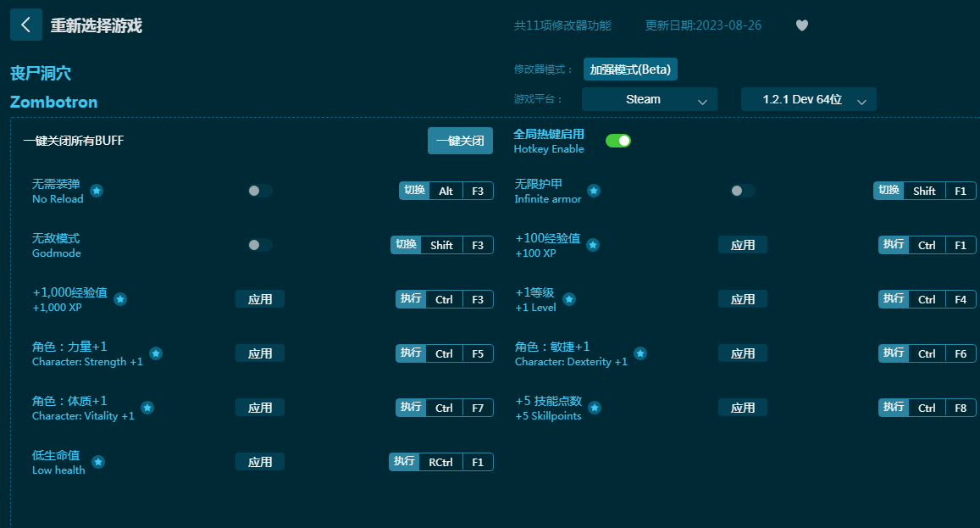Click F6 key of Dexterity +1 hotkey
This screenshot has height=528, width=980.
click(x=961, y=353)
